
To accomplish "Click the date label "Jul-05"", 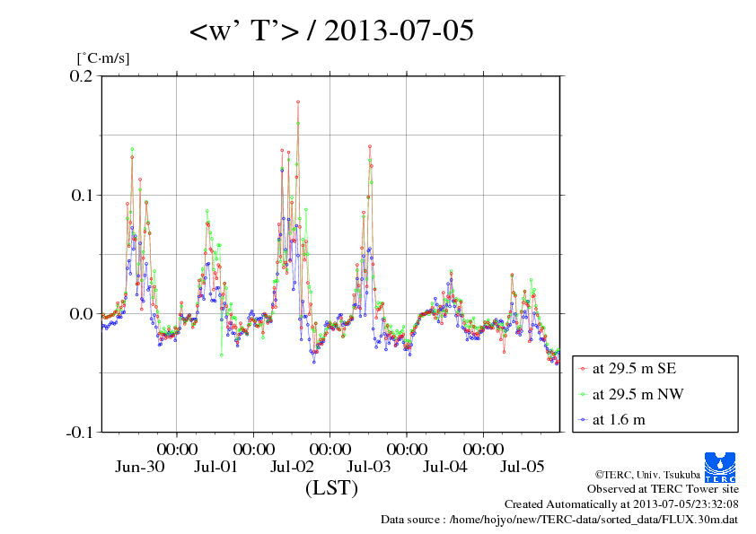I will (523, 467).
